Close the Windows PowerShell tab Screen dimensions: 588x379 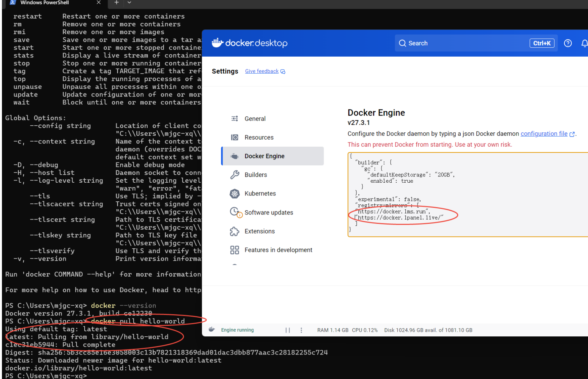(99, 2)
